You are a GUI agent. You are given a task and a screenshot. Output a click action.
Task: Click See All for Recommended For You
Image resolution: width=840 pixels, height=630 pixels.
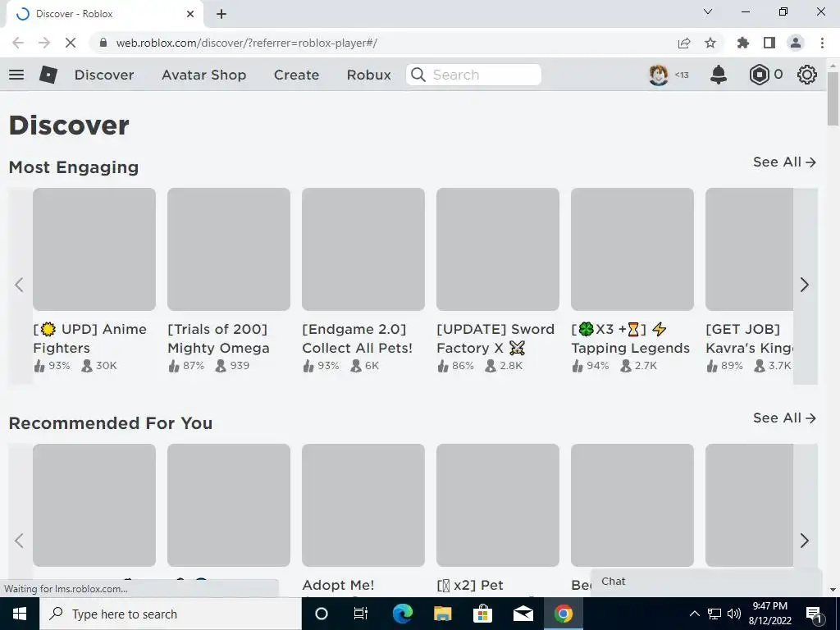click(784, 418)
